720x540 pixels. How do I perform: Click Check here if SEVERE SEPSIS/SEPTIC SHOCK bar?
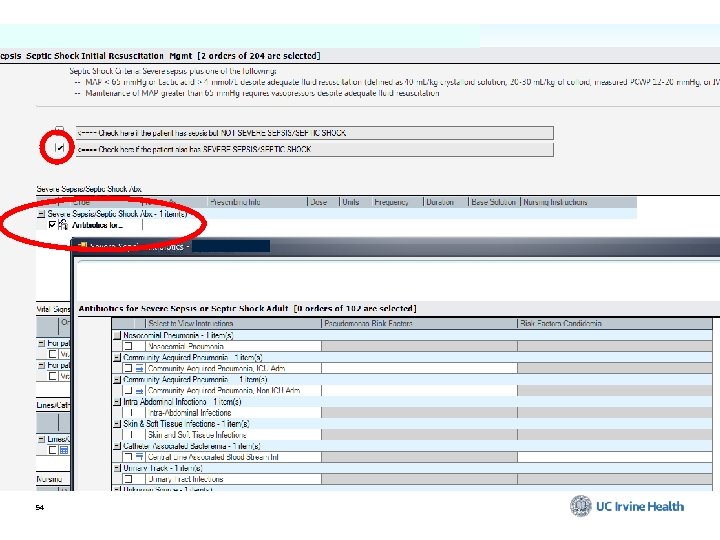pos(315,150)
